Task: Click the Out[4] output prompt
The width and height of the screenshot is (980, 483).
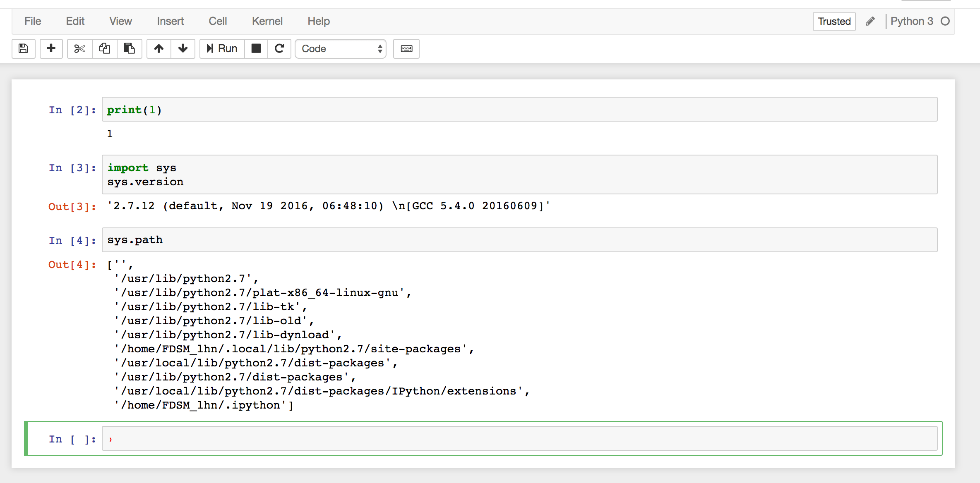Action: pyautogui.click(x=72, y=264)
